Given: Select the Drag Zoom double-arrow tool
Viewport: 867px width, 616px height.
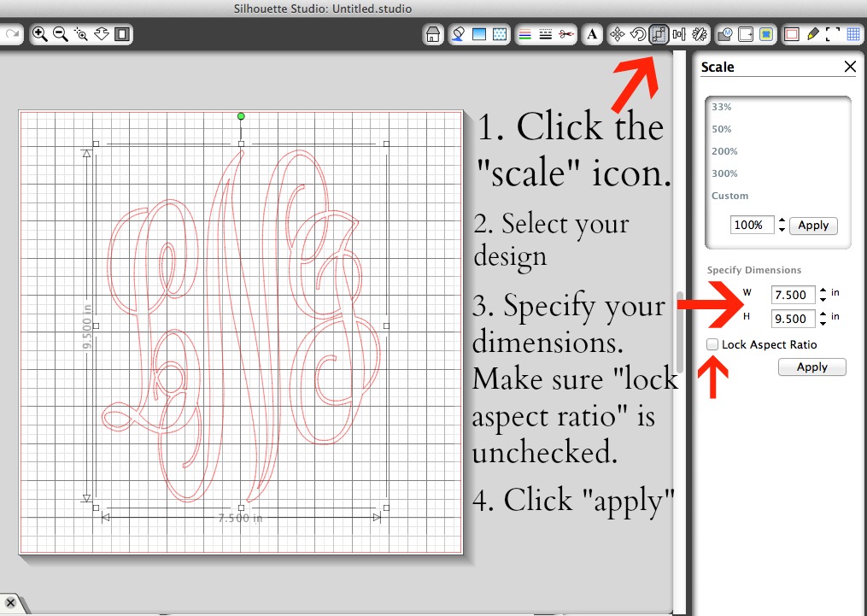Looking at the screenshot, I should 101,34.
